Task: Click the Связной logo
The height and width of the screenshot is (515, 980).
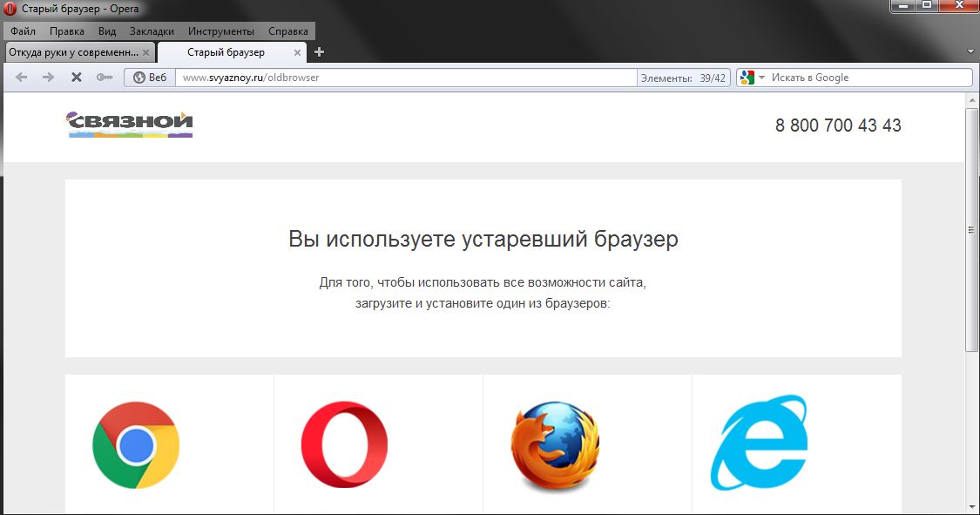Action: (130, 124)
